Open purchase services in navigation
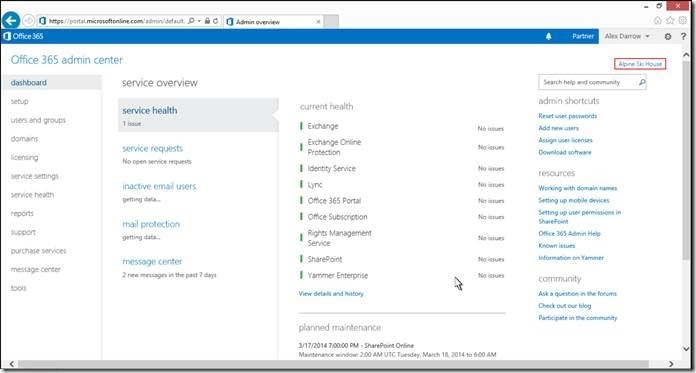Viewport: 696px width, 373px height. (39, 250)
